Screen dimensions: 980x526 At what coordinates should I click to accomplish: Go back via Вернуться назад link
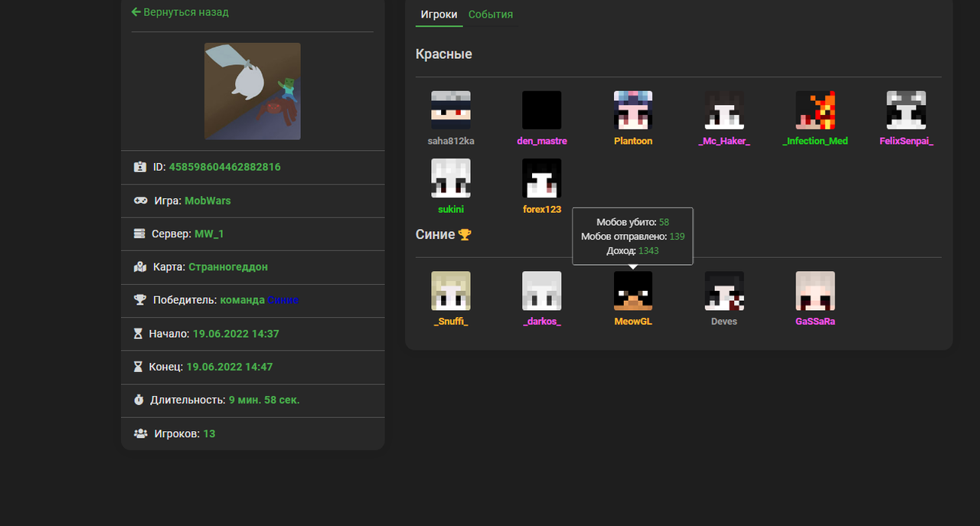coord(180,12)
